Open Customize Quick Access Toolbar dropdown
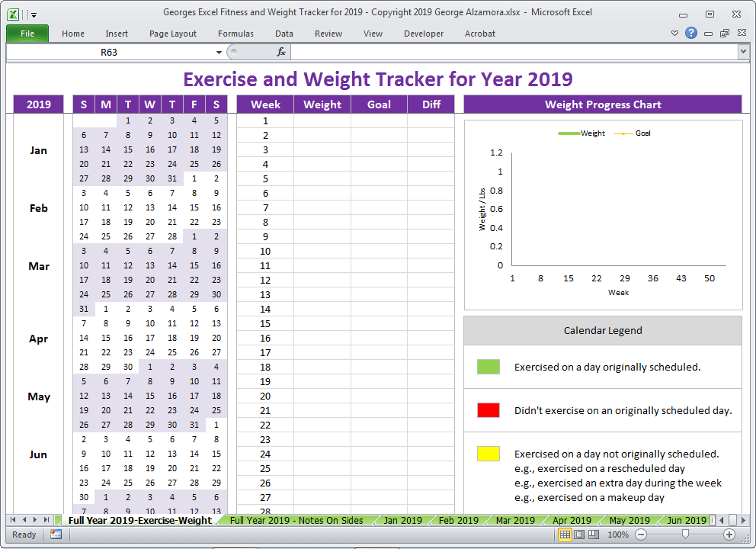The width and height of the screenshot is (756, 549). (34, 14)
